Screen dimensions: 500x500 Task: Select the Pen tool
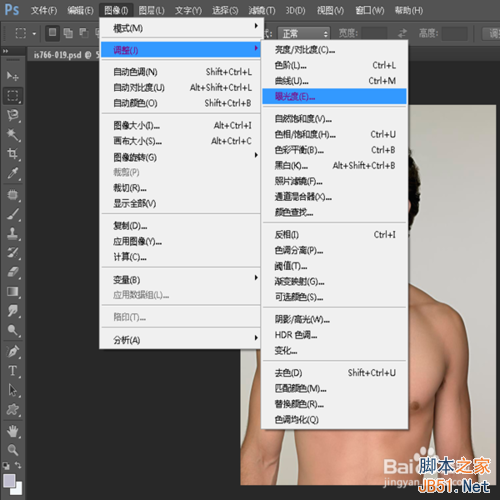[x=13, y=351]
